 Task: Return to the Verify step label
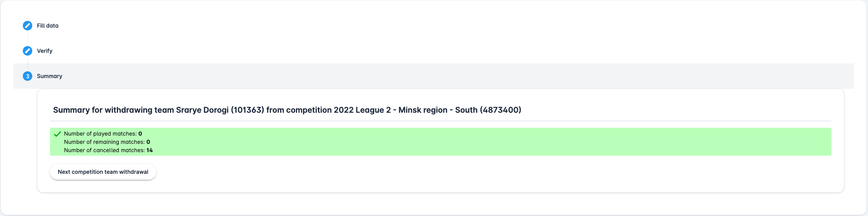pos(44,51)
